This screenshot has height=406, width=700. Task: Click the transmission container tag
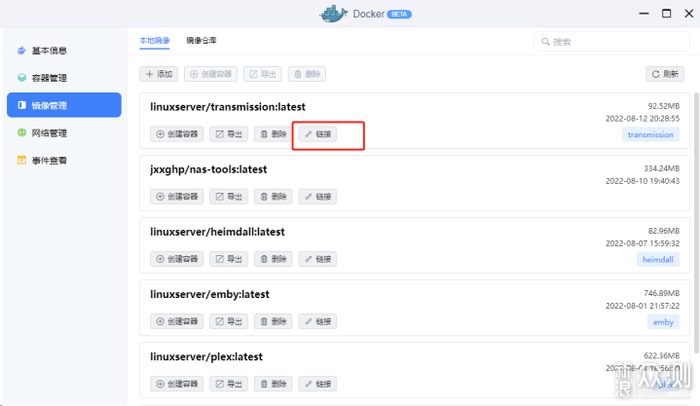tap(650, 134)
